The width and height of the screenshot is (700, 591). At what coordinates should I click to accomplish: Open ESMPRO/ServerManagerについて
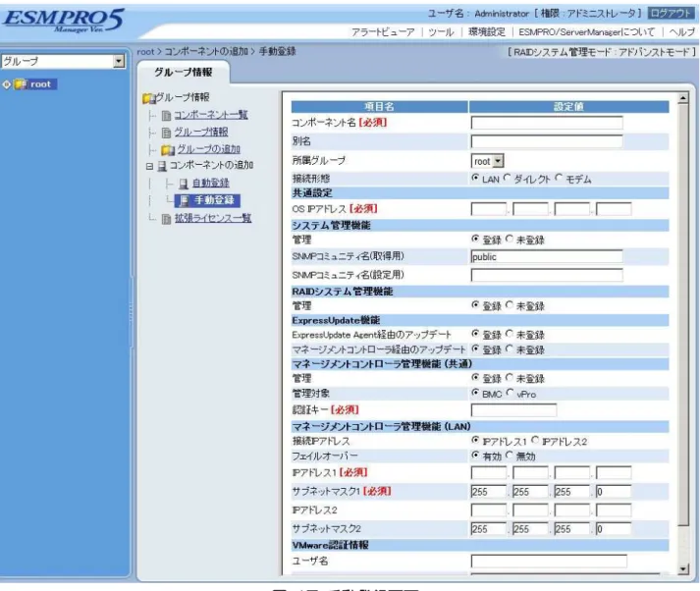click(x=587, y=32)
